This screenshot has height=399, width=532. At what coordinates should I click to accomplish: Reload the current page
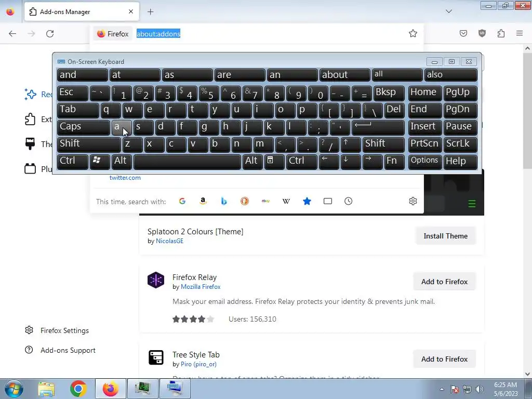50,34
